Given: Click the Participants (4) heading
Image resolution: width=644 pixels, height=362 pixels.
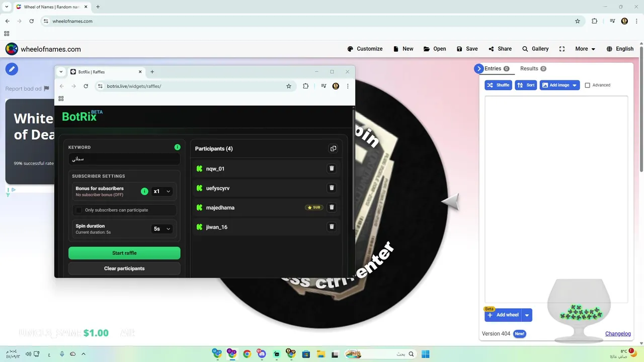Looking at the screenshot, I should point(214,149).
